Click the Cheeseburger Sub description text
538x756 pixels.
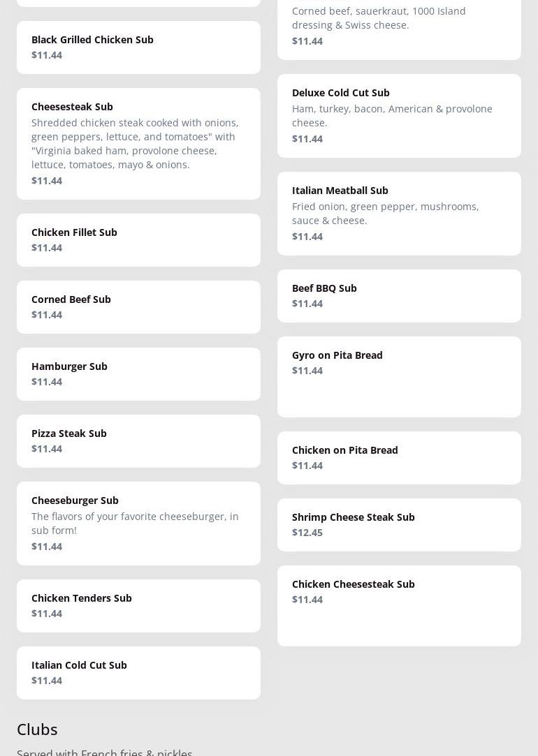tap(135, 523)
